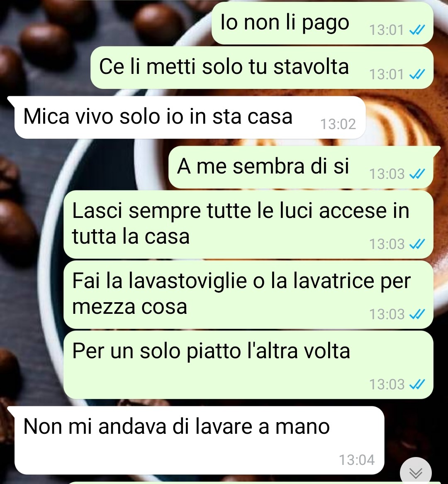Click blue double check on 'Ce li metti solo tu stavolta'

click(417, 74)
